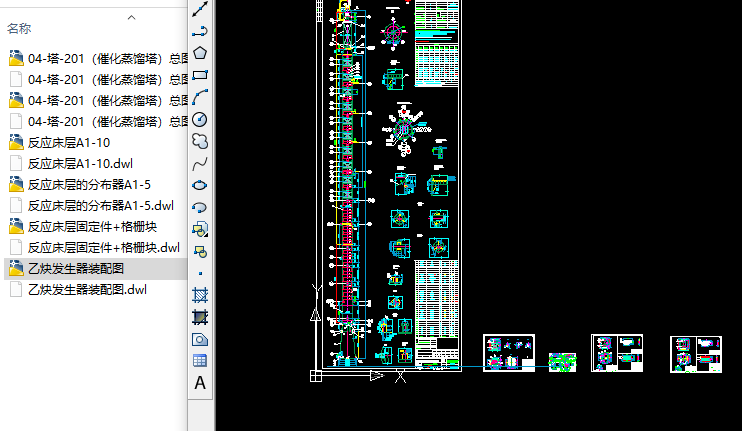Select the Rectangle tool
The image size is (742, 431).
pyautogui.click(x=200, y=75)
